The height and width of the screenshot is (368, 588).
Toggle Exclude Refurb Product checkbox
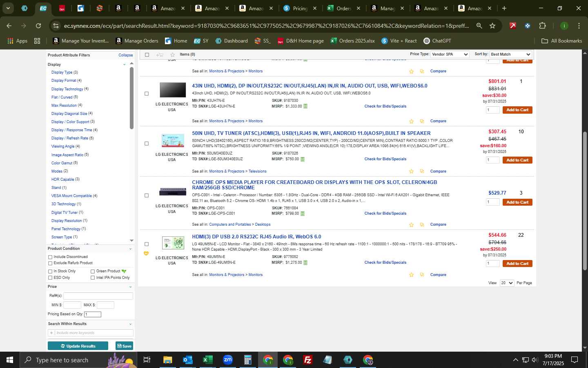point(50,263)
